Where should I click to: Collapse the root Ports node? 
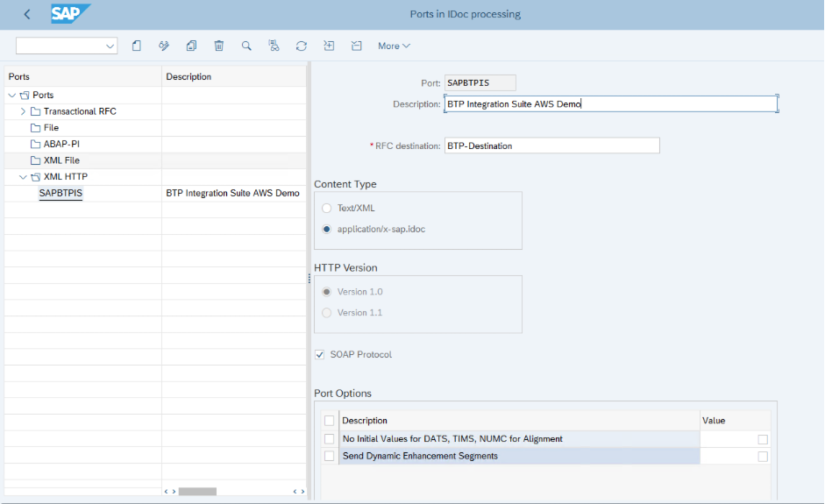[12, 96]
